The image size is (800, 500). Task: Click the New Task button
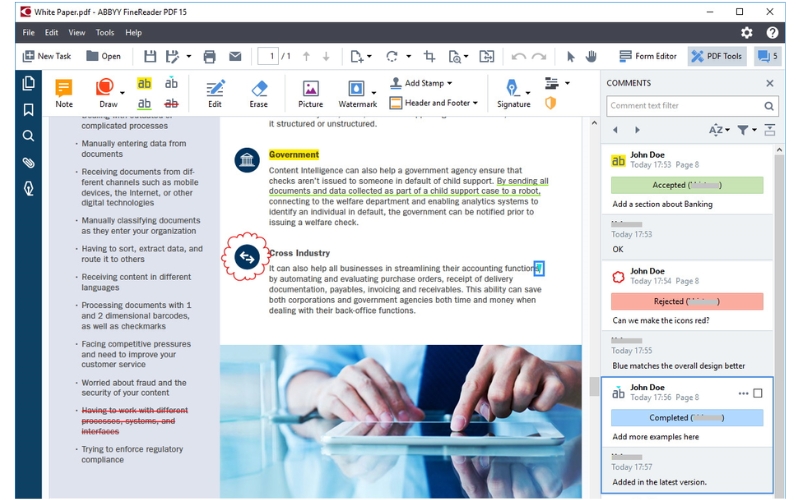coord(47,56)
